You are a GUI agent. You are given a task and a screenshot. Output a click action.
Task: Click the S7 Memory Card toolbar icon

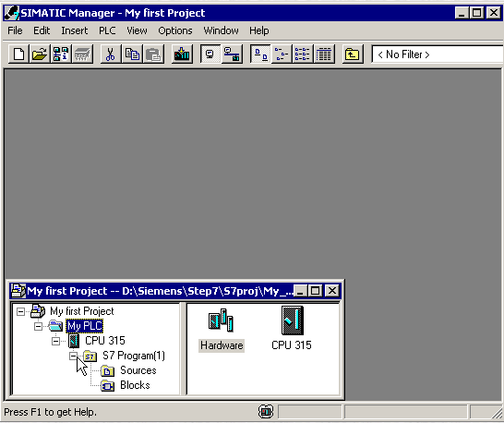(x=82, y=54)
